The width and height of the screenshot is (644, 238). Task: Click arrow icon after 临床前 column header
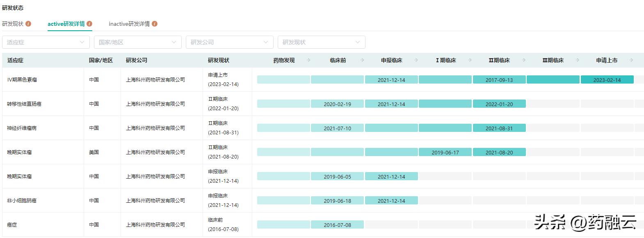(x=362, y=60)
